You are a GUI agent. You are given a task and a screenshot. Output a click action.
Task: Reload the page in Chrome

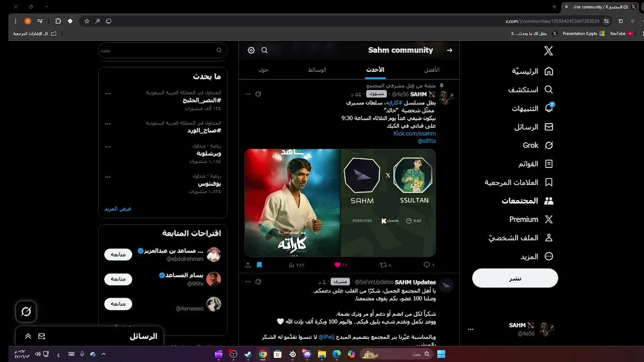click(x=620, y=21)
